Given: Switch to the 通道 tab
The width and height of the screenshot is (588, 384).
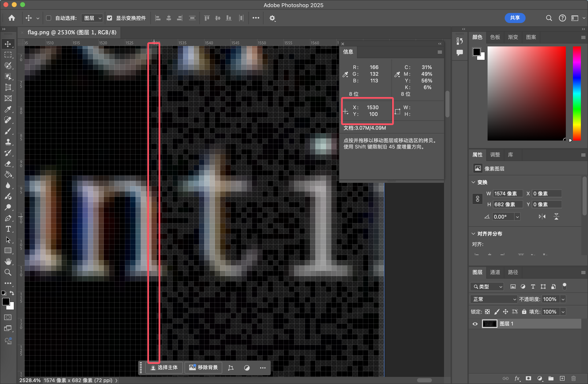Looking at the screenshot, I should point(495,272).
